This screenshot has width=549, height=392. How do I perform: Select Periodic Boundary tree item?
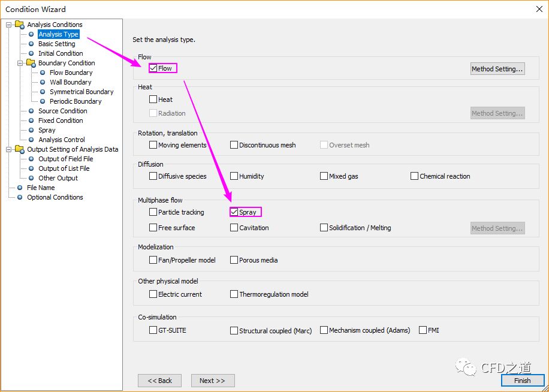coord(76,101)
